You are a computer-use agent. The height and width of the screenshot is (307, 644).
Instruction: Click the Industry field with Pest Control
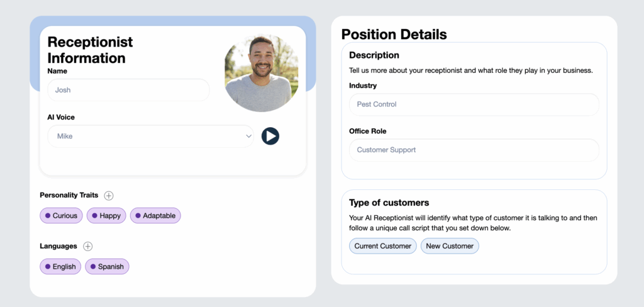pos(474,104)
